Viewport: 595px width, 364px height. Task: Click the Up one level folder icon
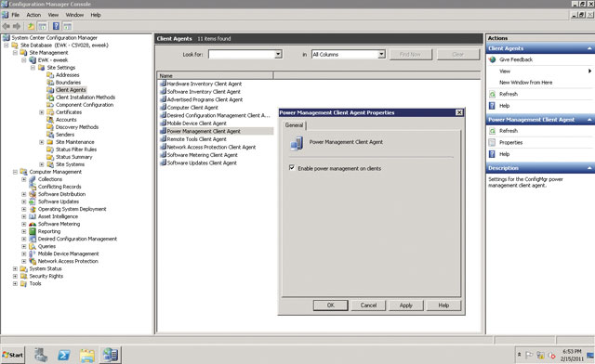pyautogui.click(x=31, y=26)
